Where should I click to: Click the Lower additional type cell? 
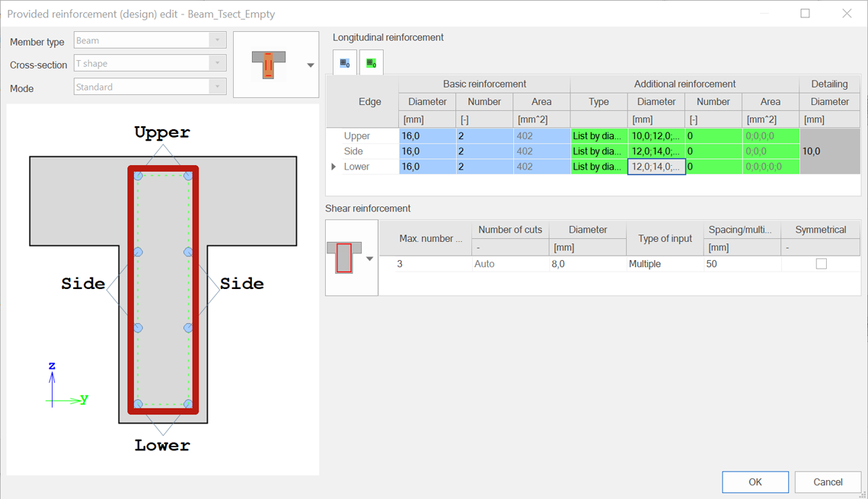(599, 167)
